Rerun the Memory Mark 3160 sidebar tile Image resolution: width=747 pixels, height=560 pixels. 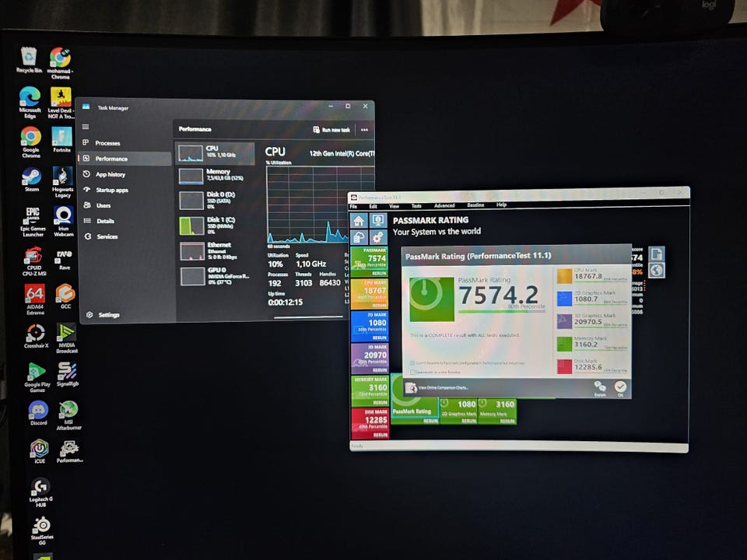pyautogui.click(x=379, y=402)
